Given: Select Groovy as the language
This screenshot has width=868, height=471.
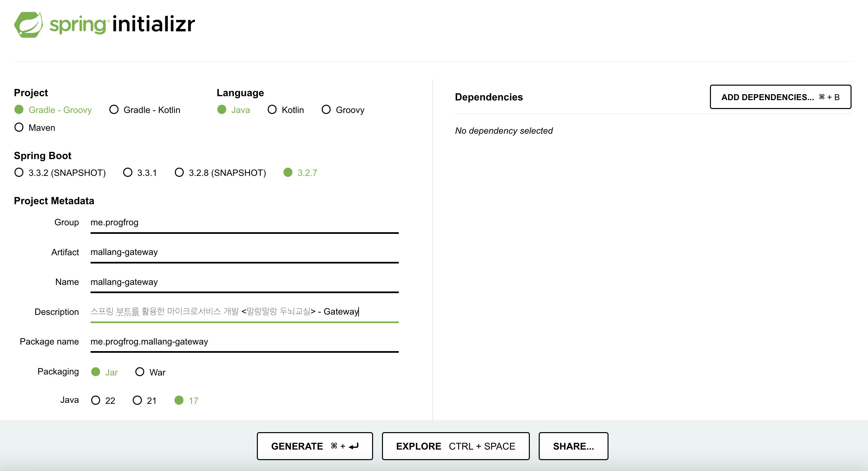Looking at the screenshot, I should click(x=326, y=110).
